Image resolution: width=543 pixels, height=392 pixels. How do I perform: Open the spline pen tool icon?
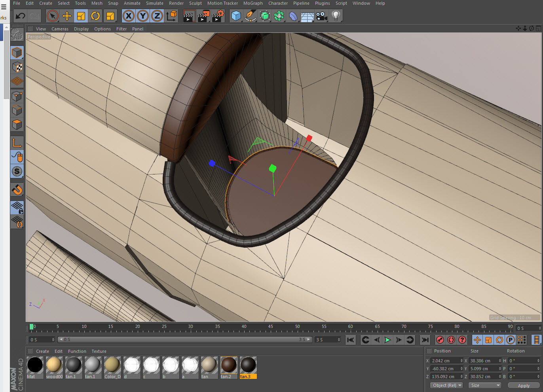(x=251, y=16)
